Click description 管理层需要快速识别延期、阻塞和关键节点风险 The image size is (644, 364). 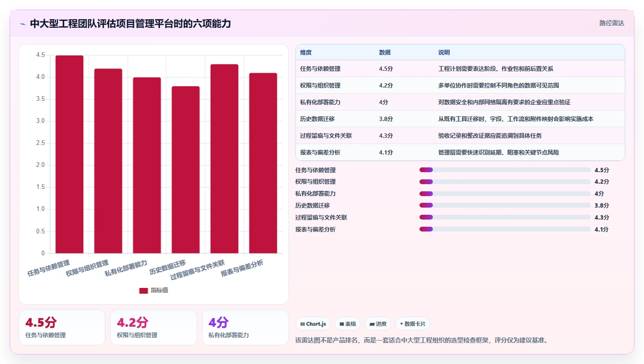tap(498, 153)
